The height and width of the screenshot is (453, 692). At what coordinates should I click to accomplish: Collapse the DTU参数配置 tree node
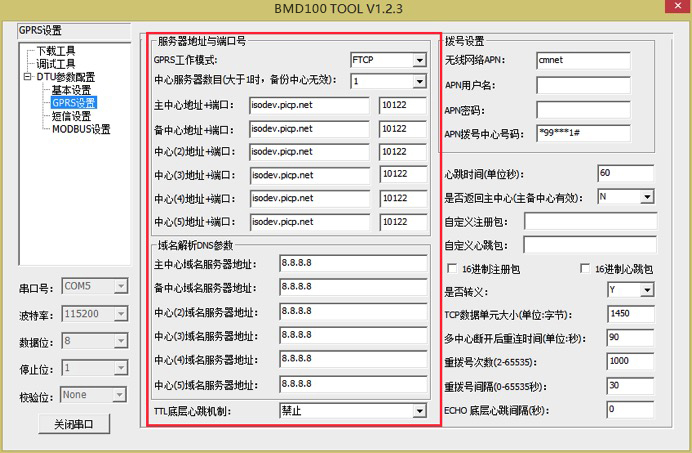click(x=27, y=77)
